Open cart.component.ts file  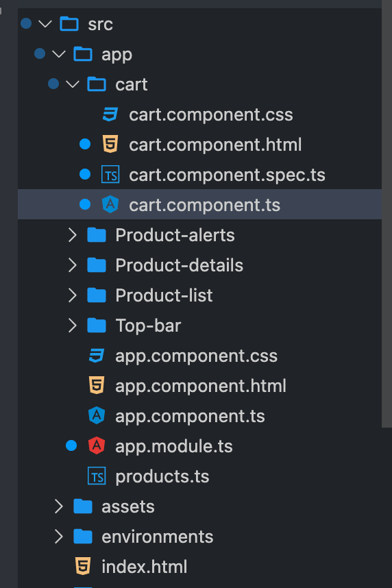click(x=204, y=205)
